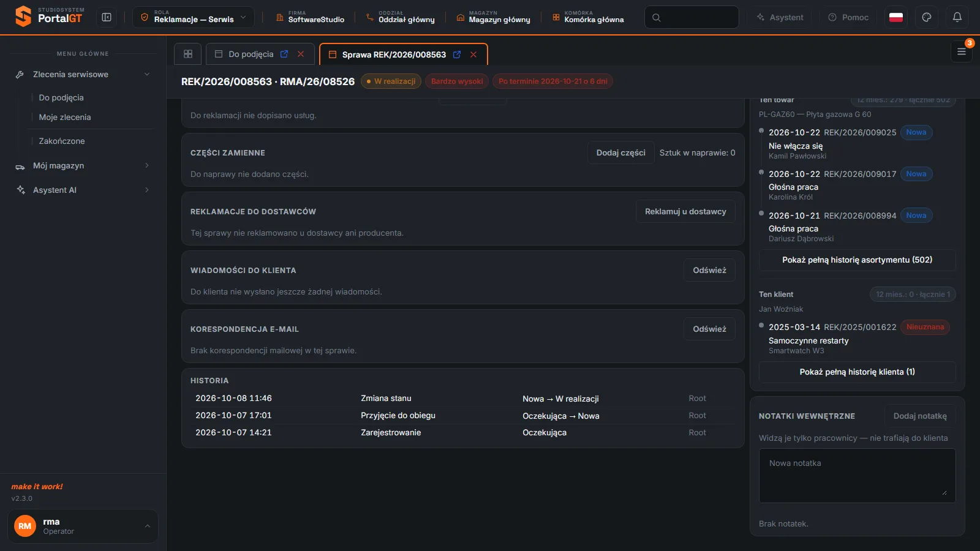Close the Do podjęcia tab
Viewport: 980px width, 551px height.
[301, 54]
